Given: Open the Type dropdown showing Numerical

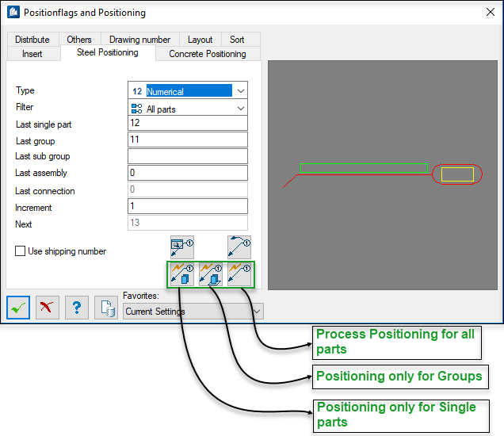Looking at the screenshot, I should (x=188, y=90).
